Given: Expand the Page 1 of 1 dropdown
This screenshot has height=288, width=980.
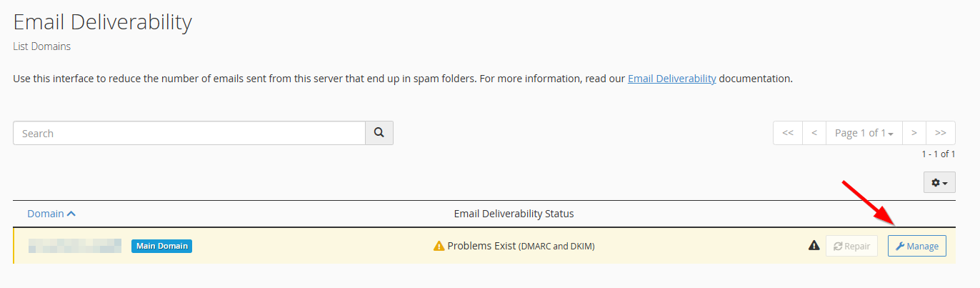Looking at the screenshot, I should [864, 133].
